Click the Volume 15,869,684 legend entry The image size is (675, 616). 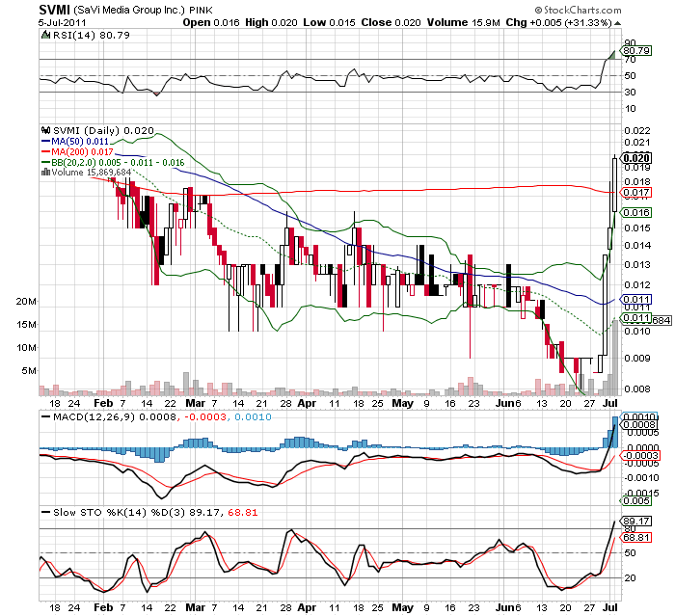pos(91,173)
